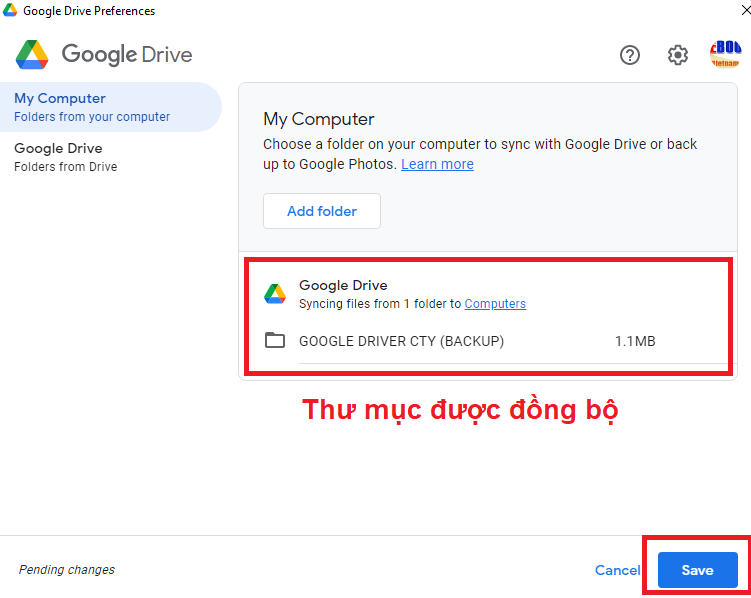Click the Add folder button

click(322, 211)
